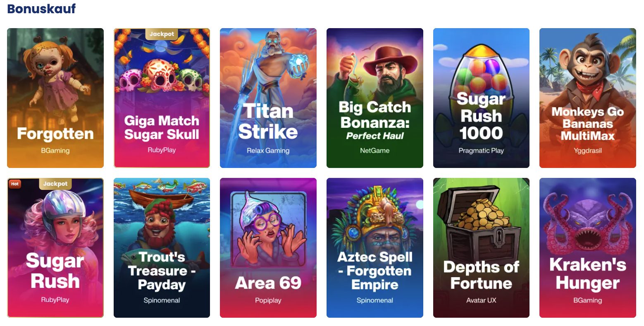The height and width of the screenshot is (326, 644).
Task: Open Big Catch Bonanza: Perfect Haul
Action: tap(375, 98)
